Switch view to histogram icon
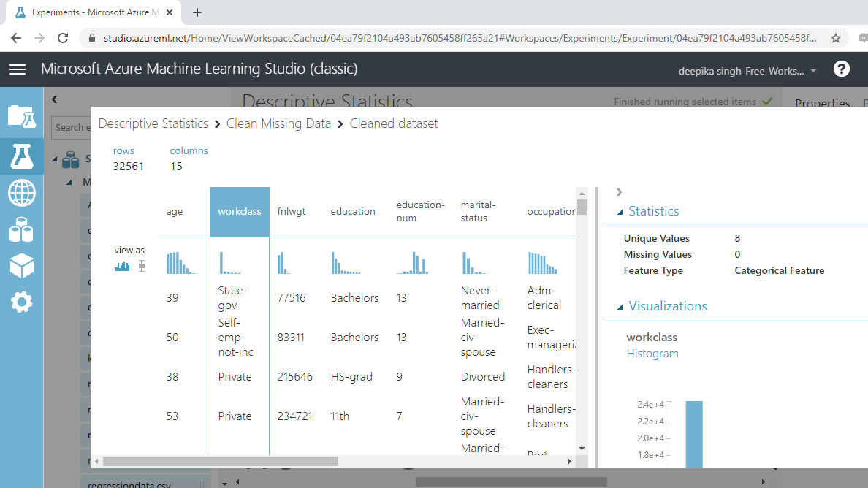This screenshot has width=868, height=488. [x=122, y=266]
